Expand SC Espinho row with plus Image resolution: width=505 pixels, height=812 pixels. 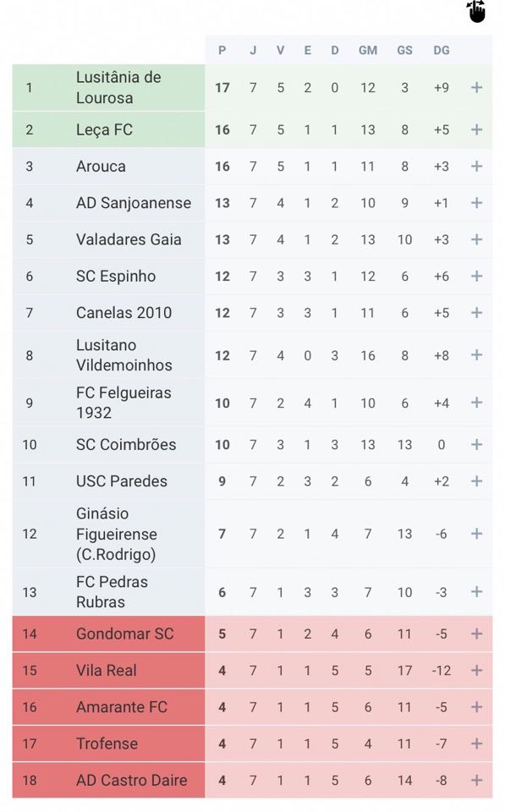[476, 276]
